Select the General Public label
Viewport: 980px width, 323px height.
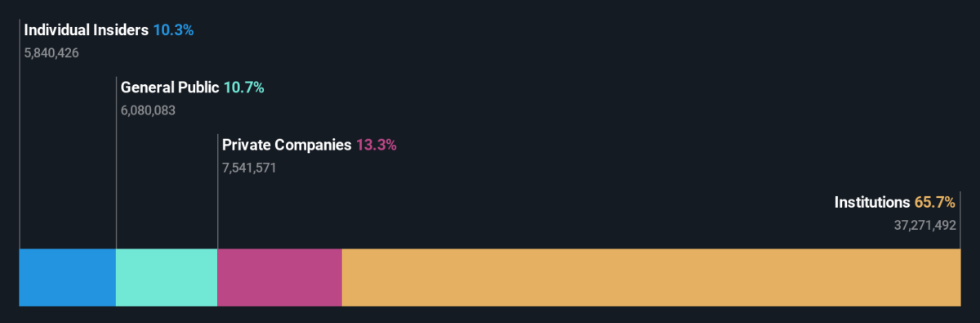point(170,87)
